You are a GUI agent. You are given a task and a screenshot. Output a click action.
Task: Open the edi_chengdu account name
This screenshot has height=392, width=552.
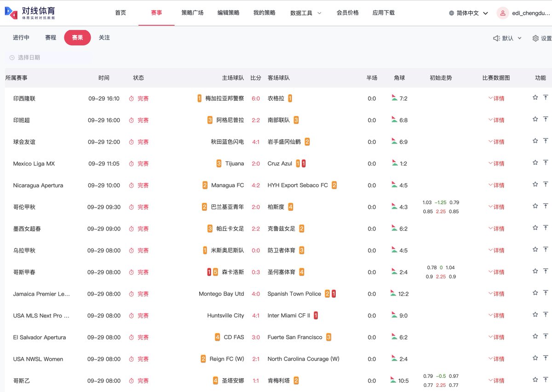(x=531, y=13)
